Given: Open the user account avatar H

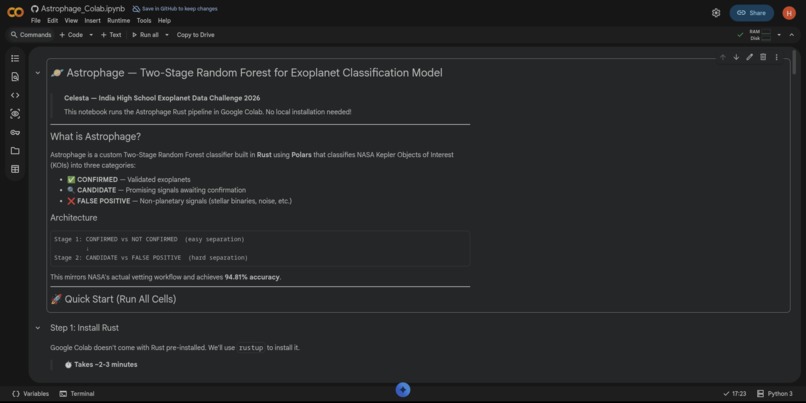Looking at the screenshot, I should [789, 13].
